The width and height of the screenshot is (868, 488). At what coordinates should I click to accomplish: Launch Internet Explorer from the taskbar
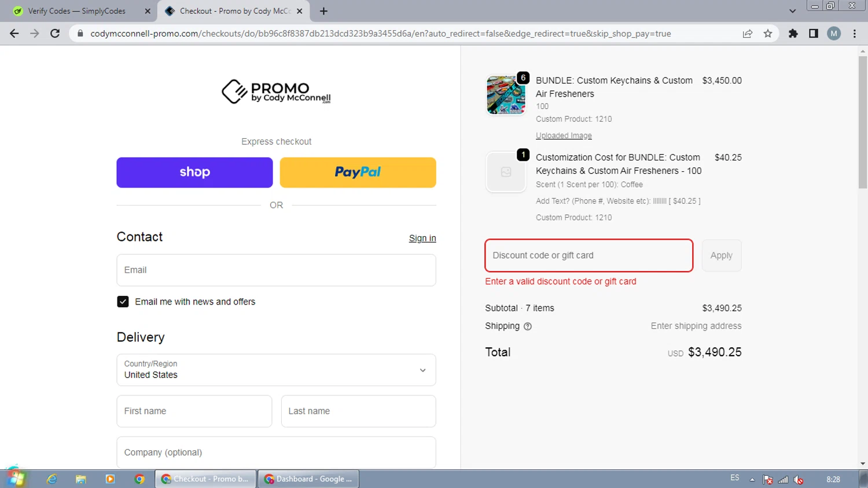52,479
